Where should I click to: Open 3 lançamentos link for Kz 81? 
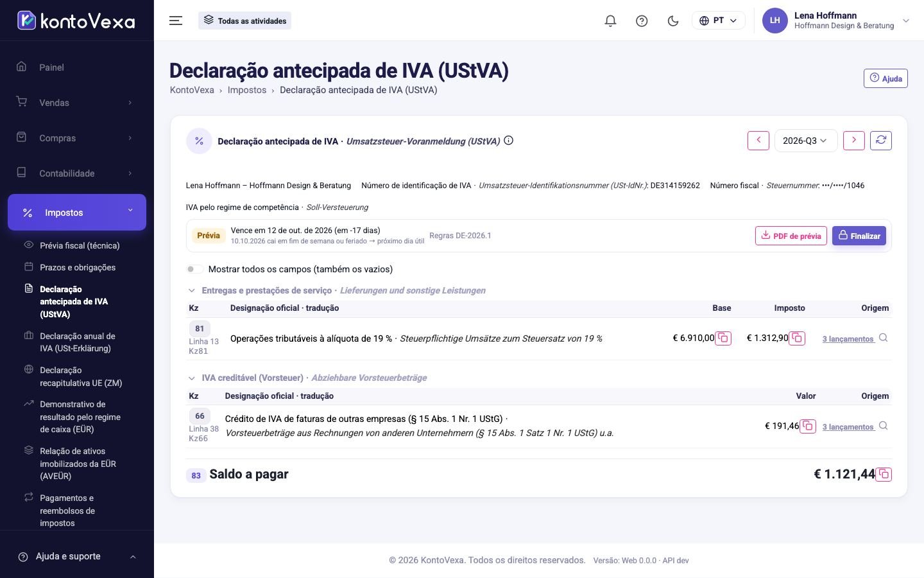[x=848, y=339]
